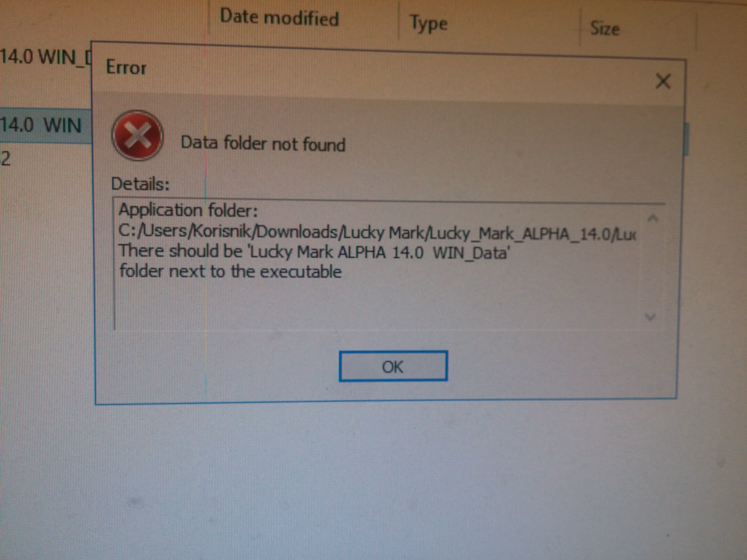Click the details scrollbar up arrow
The width and height of the screenshot is (747, 560).
(x=653, y=218)
